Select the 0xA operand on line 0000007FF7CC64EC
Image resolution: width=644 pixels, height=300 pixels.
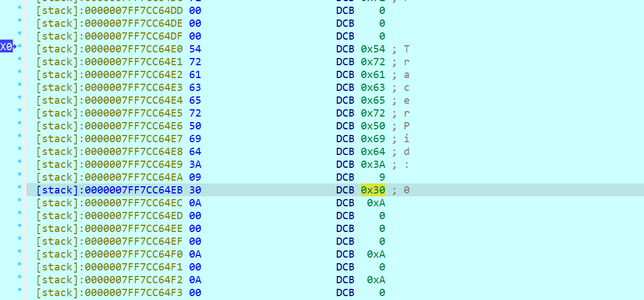(x=376, y=203)
